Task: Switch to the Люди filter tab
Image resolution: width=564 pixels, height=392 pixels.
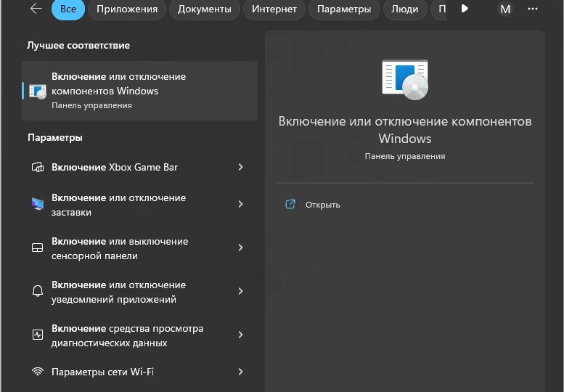Action: point(404,9)
